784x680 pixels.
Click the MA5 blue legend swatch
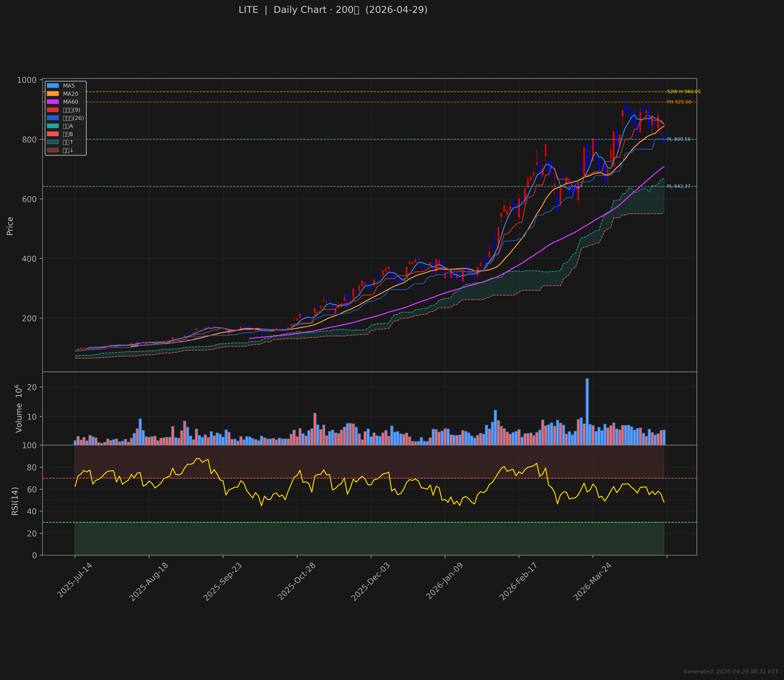click(53, 86)
